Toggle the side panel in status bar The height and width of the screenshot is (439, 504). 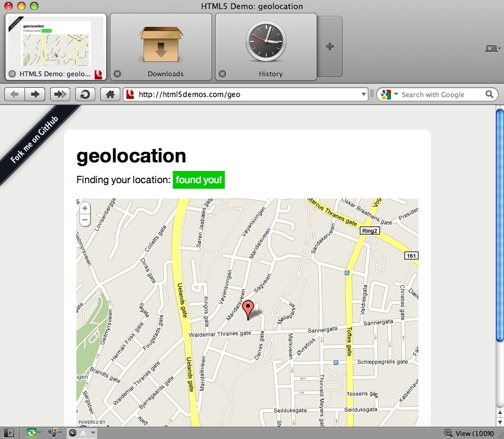(8, 433)
